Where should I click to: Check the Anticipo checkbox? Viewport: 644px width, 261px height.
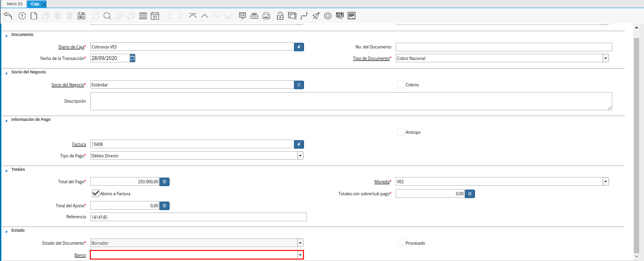tap(401, 132)
